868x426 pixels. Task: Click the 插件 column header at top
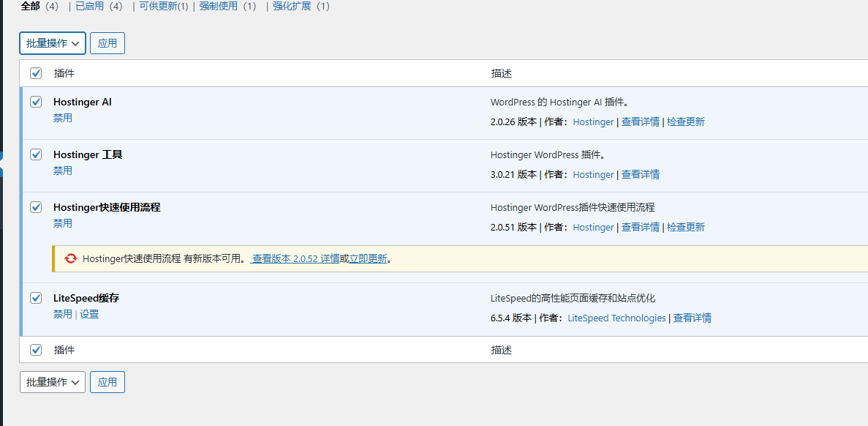[64, 73]
